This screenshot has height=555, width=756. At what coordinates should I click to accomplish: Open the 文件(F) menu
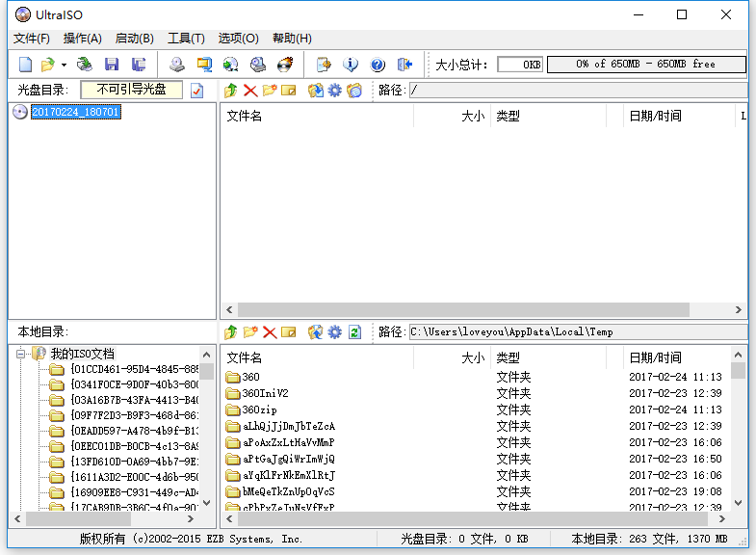point(32,39)
